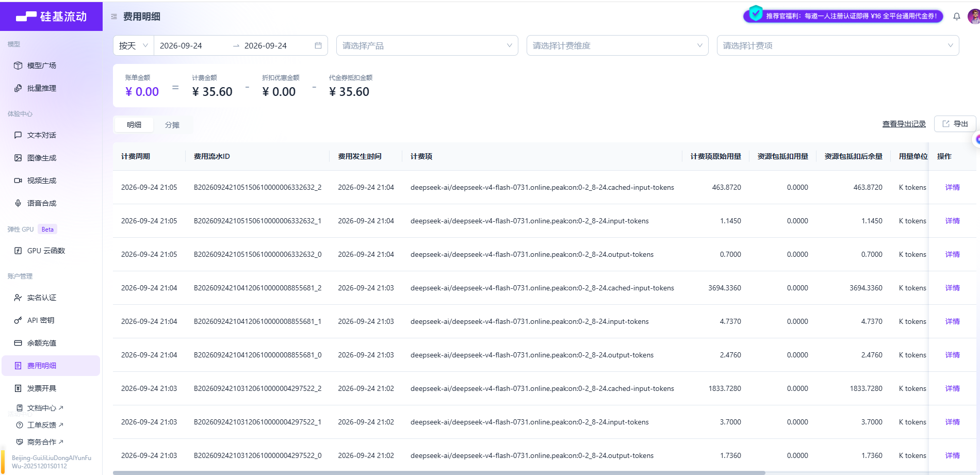Open 详情 for flow ID ending 8855681_0

[952, 355]
